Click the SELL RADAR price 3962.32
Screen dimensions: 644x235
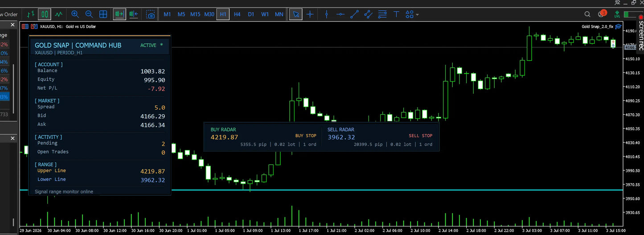point(341,137)
